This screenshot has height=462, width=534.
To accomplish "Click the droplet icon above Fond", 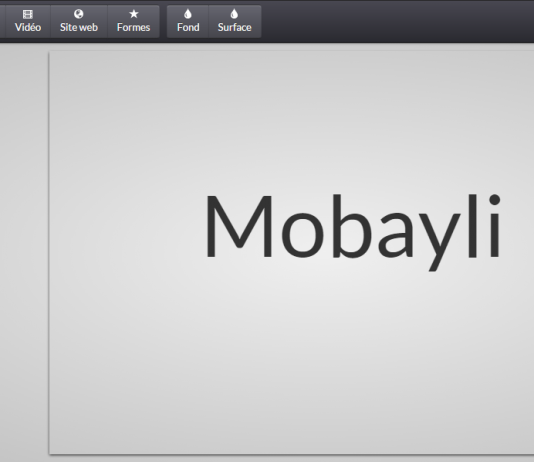I will 188,14.
